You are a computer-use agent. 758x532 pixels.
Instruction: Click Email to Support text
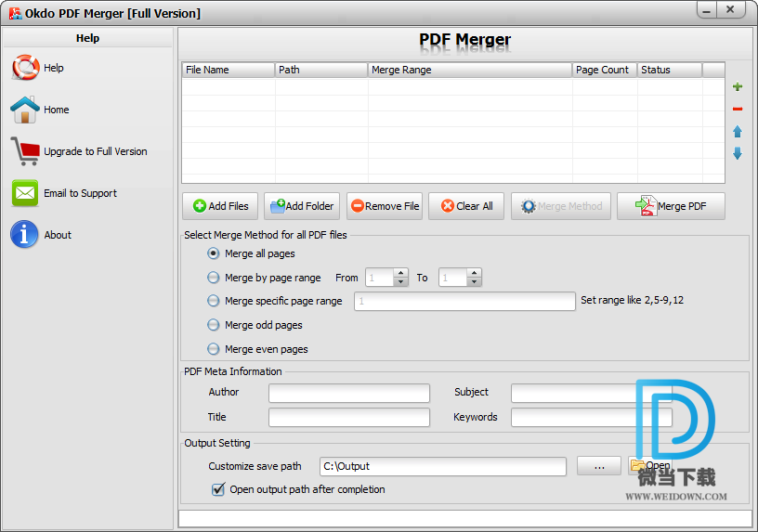80,193
